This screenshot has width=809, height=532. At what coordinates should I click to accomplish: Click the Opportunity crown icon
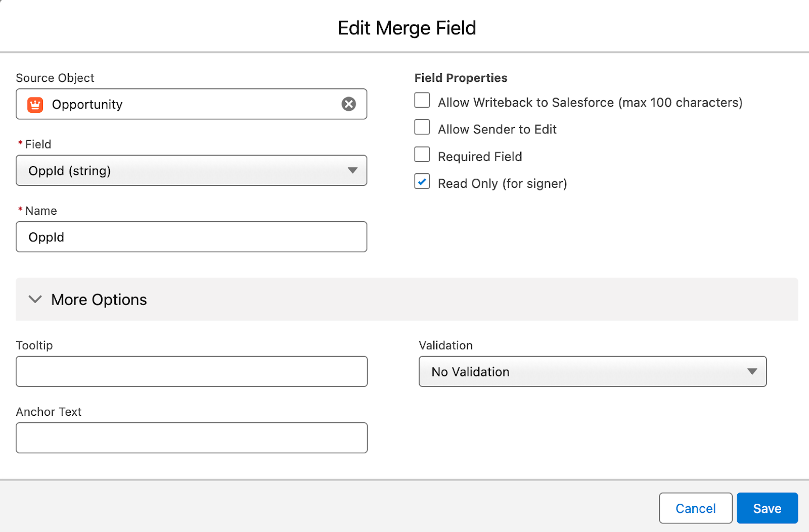(35, 105)
